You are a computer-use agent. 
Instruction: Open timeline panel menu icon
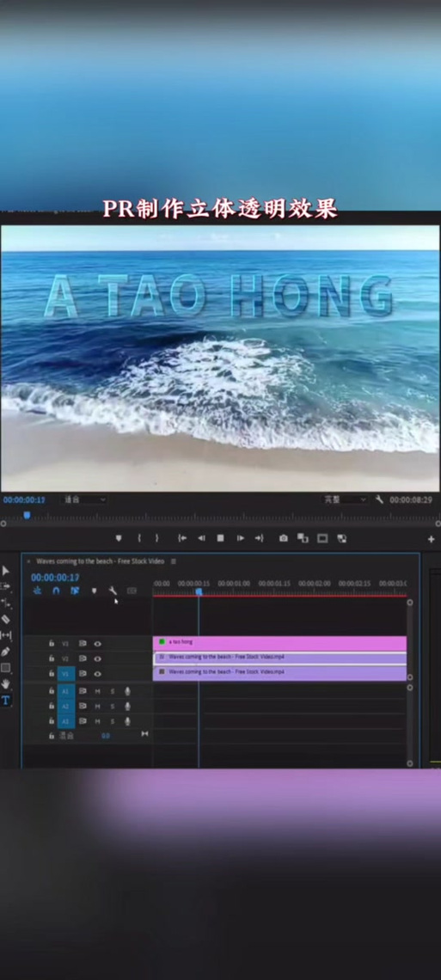tap(173, 561)
